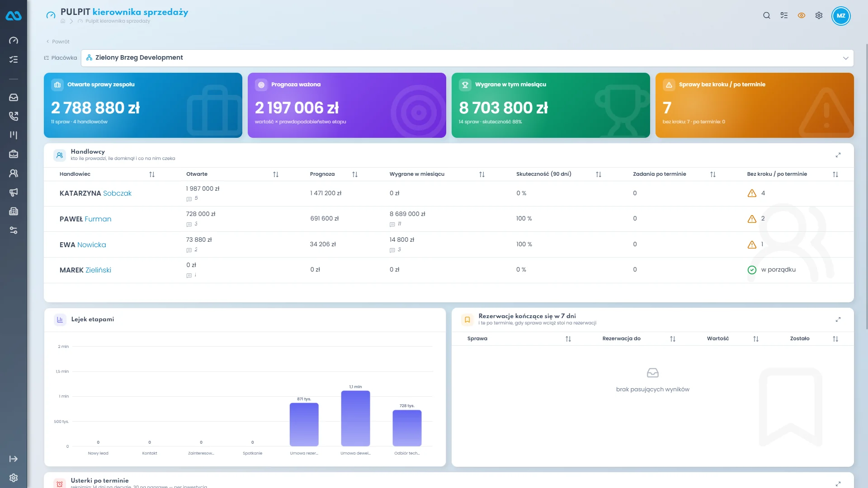Open Katarzyna Sobczak salesperson row
The image size is (868, 488).
(448, 193)
